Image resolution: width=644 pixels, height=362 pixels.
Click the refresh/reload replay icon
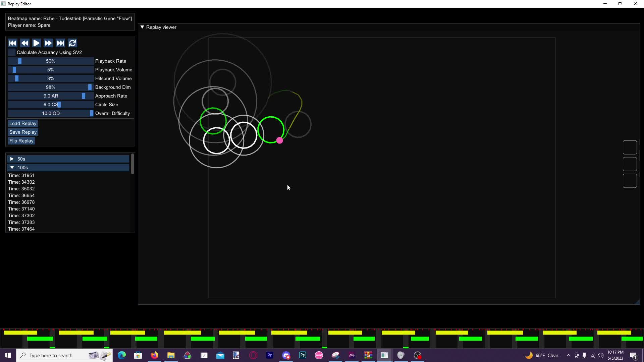72,43
